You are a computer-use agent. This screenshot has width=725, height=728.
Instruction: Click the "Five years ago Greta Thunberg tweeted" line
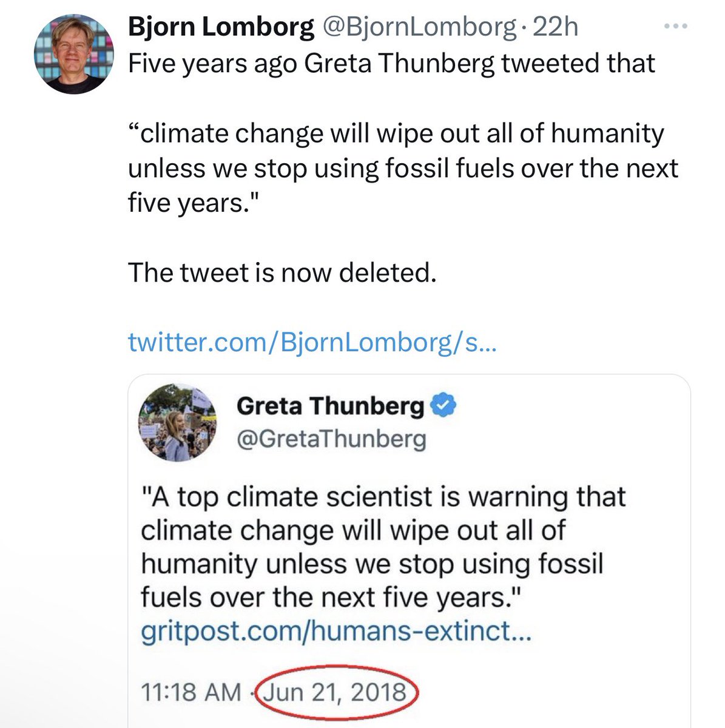pos(391,63)
